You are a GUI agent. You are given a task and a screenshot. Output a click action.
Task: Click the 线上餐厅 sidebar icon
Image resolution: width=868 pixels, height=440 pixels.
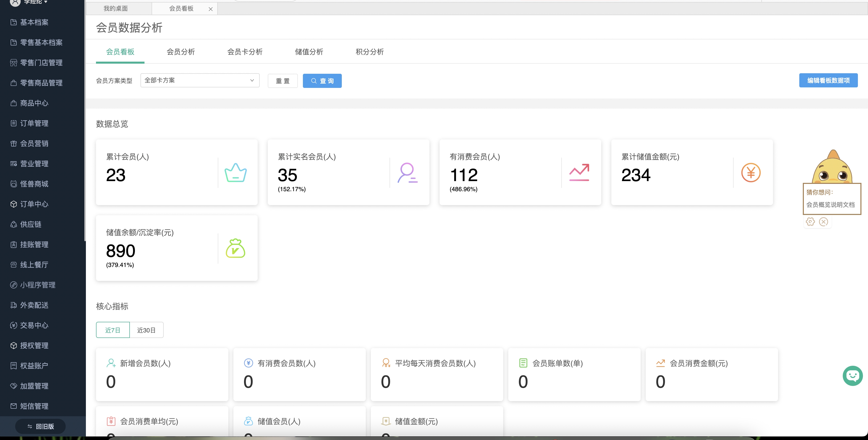(13, 265)
